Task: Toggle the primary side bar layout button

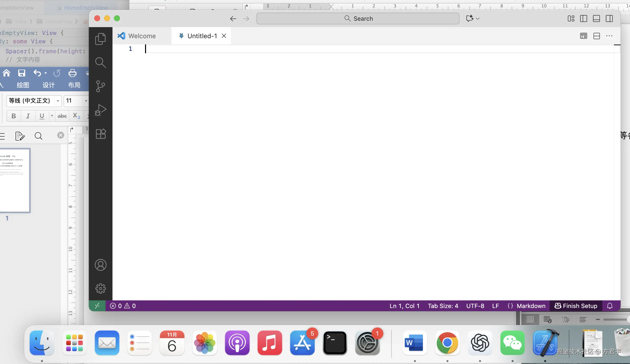Action: point(583,18)
